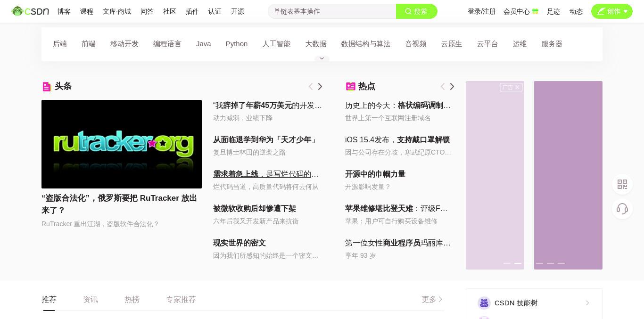
Task: Open article 苹果维修堪比登天难
Action: [x=396, y=209]
